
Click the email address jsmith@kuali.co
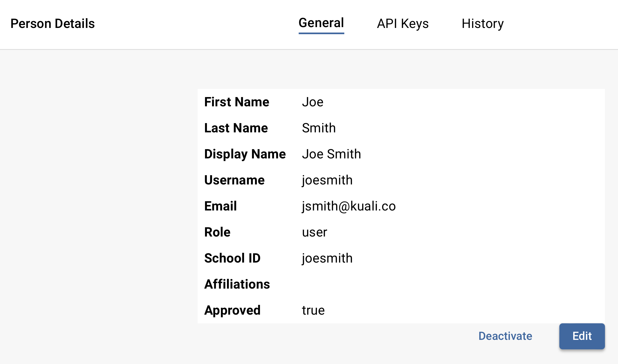click(349, 206)
